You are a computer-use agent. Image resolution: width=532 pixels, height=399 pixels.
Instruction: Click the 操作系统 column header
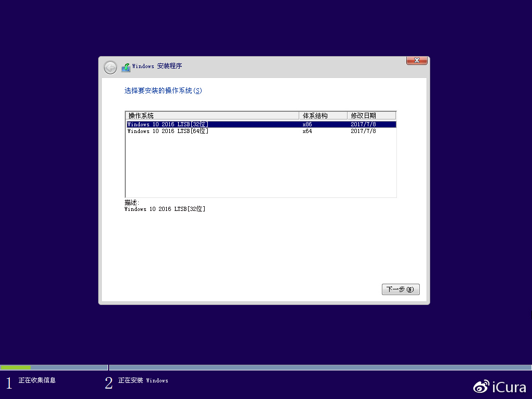(212, 115)
